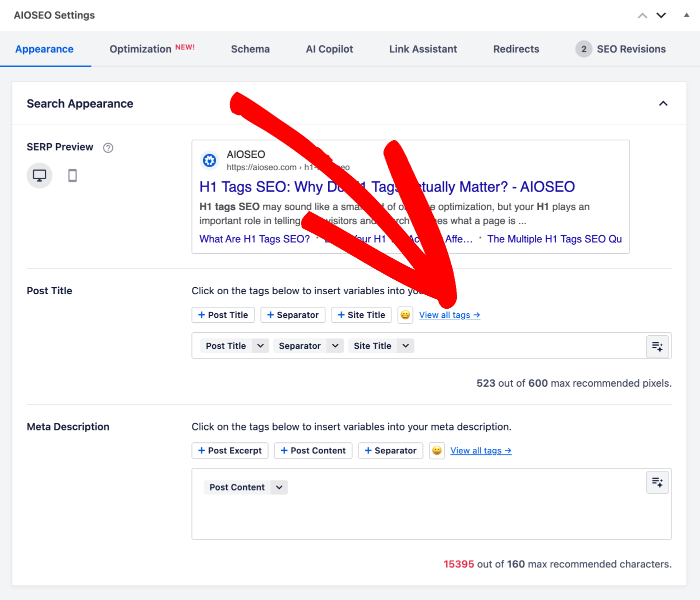Switch to Appearance tab

pos(44,49)
